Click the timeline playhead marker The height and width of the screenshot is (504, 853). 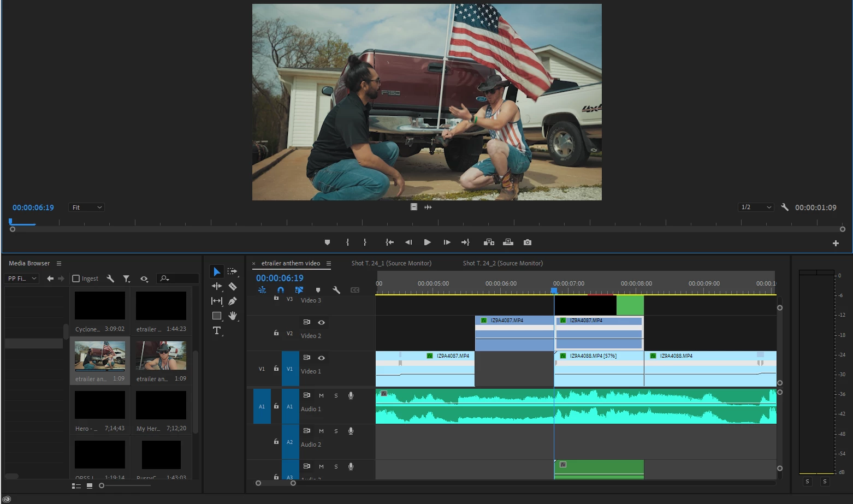point(554,290)
